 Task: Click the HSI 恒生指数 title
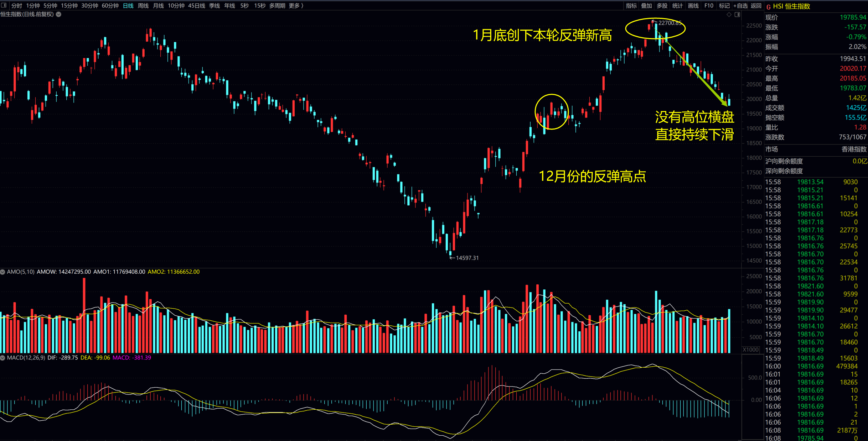[x=791, y=6]
